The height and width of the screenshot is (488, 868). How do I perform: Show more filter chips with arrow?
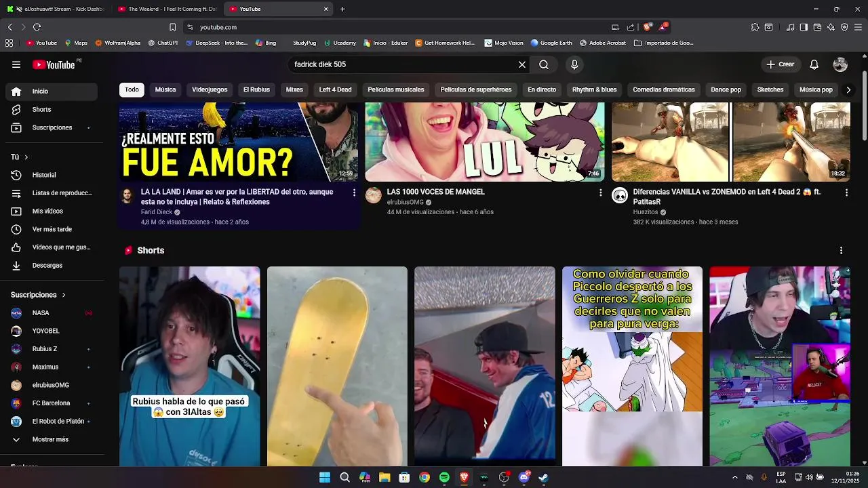pos(848,89)
